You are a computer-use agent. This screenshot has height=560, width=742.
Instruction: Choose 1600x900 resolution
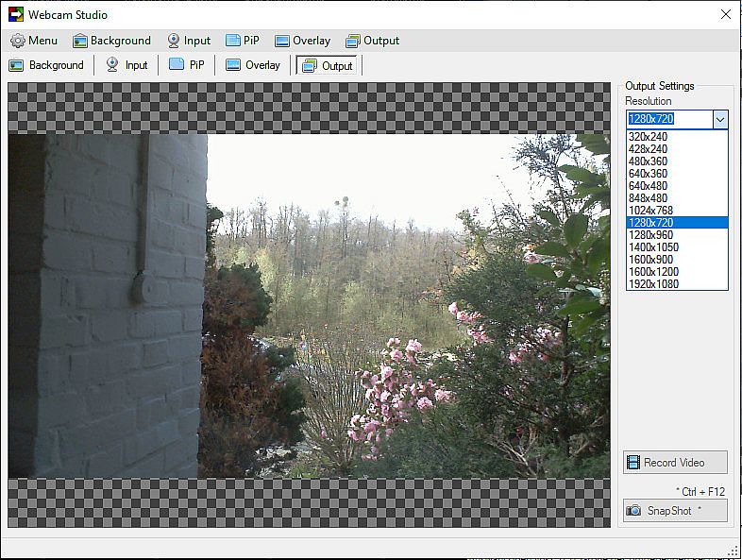[x=677, y=260]
